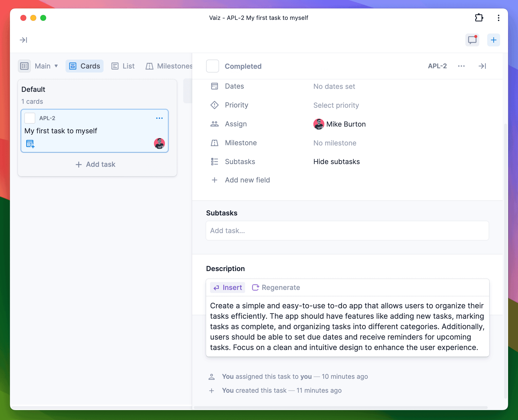Click the blue plus create button
The image size is (518, 420).
point(493,40)
